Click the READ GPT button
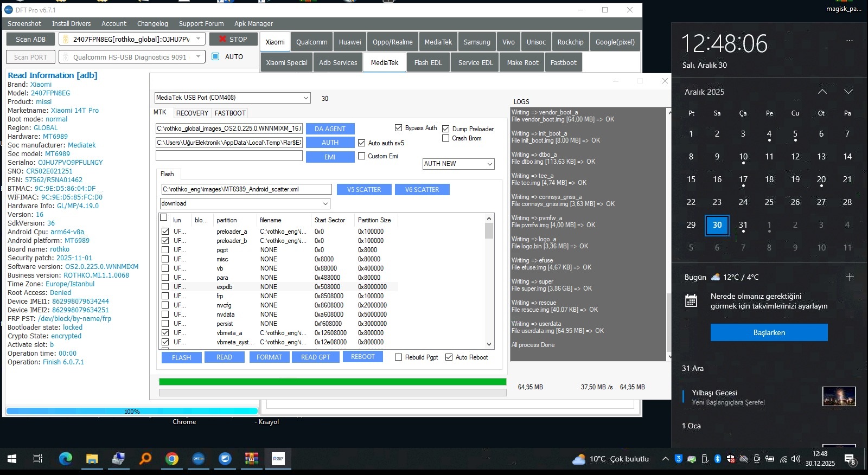 click(x=316, y=357)
